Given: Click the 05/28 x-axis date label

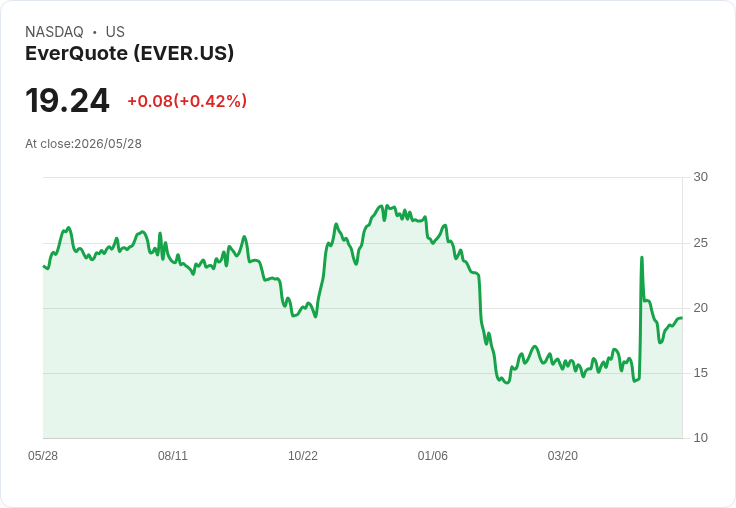Looking at the screenshot, I should pos(43,455).
